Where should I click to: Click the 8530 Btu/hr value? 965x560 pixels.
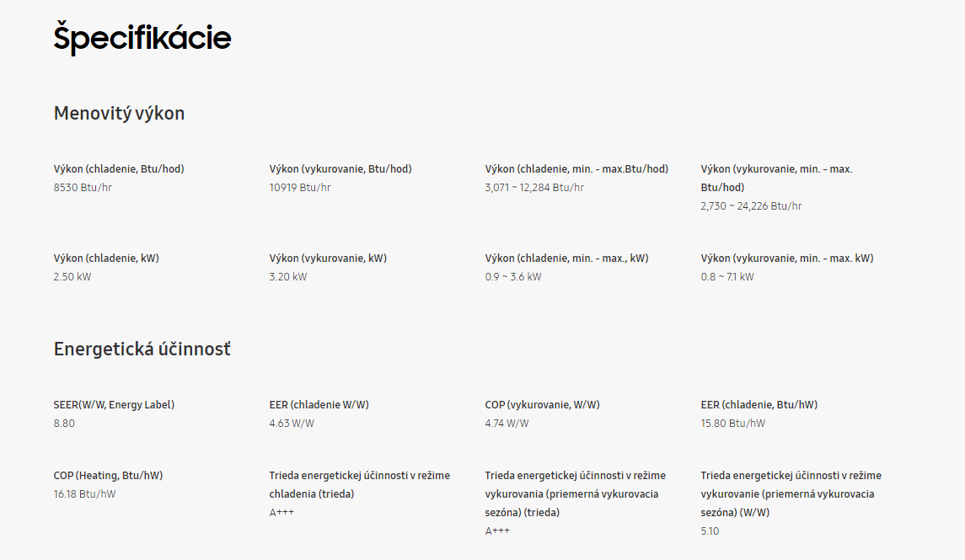pos(83,188)
